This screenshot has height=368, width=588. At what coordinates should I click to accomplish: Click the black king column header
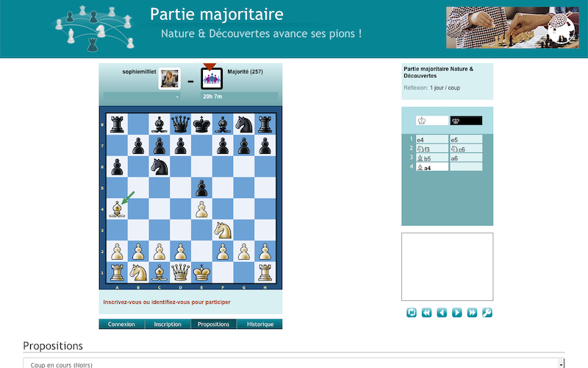tap(466, 121)
